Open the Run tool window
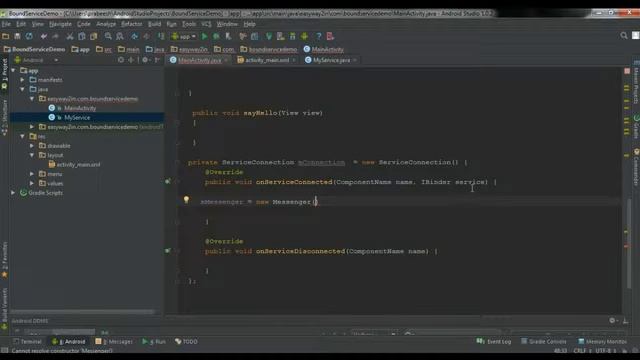This screenshot has height=360, width=640. click(154, 342)
